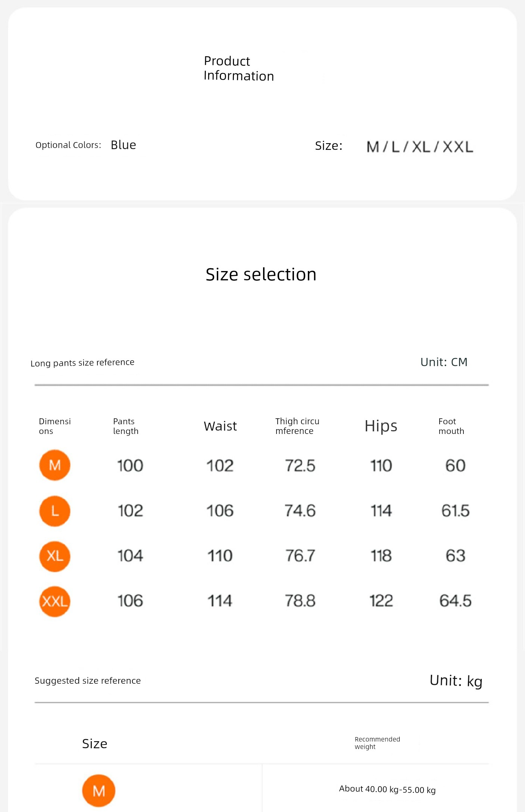Click the Waist column header
The width and height of the screenshot is (525, 812).
click(x=220, y=426)
